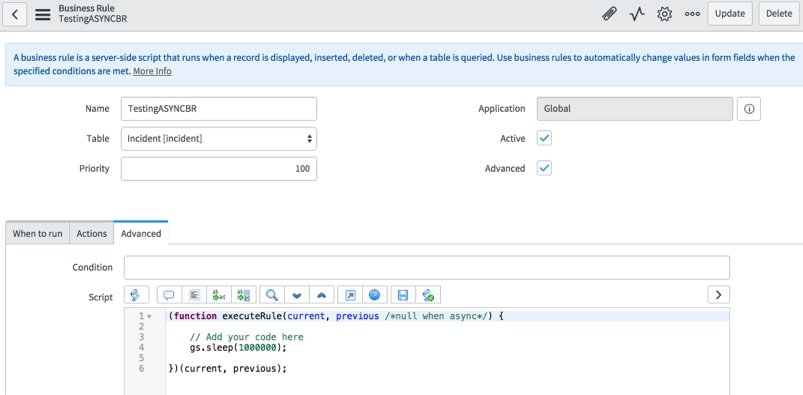
Task: Format code icon in script toolbar
Action: [x=194, y=295]
